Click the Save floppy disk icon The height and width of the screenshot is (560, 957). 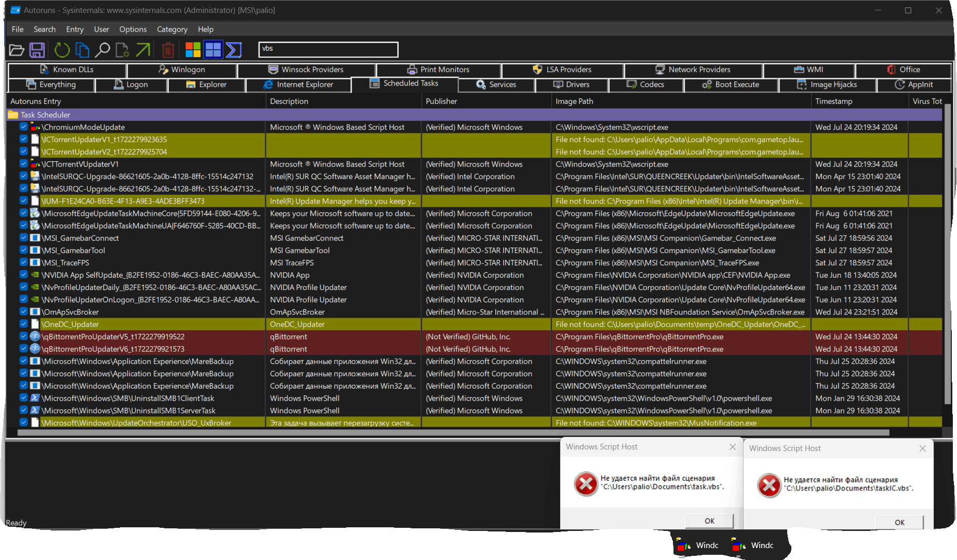pos(37,50)
